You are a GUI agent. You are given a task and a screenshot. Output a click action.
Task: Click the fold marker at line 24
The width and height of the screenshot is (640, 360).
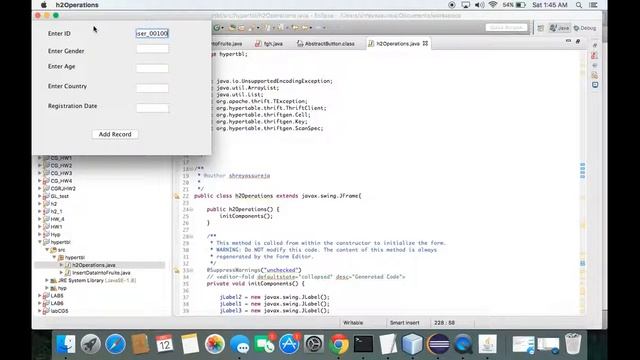point(192,209)
